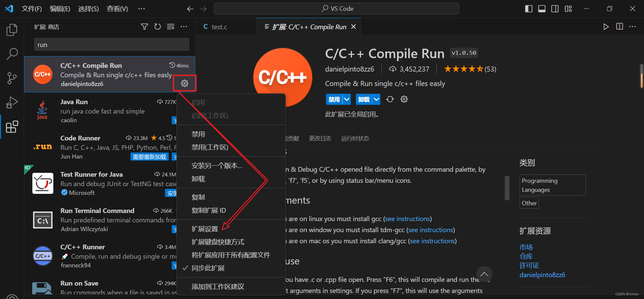
Task: Open the Explorer view in activity bar
Action: click(x=12, y=30)
